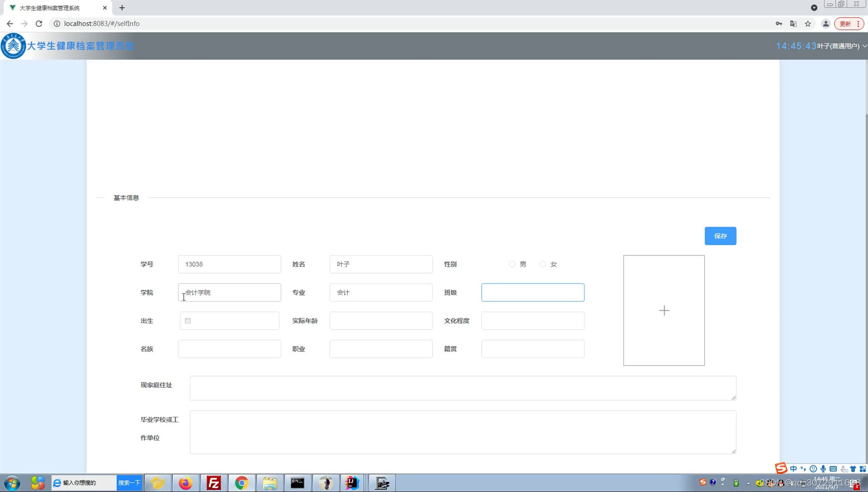Viewport: 868px width, 492px height.
Task: Expand the 叶子(普通用户) user dropdown
Action: pyautogui.click(x=841, y=46)
